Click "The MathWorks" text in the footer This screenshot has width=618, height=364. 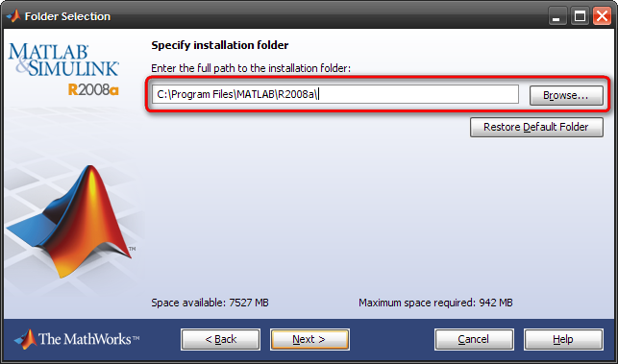coord(88,339)
